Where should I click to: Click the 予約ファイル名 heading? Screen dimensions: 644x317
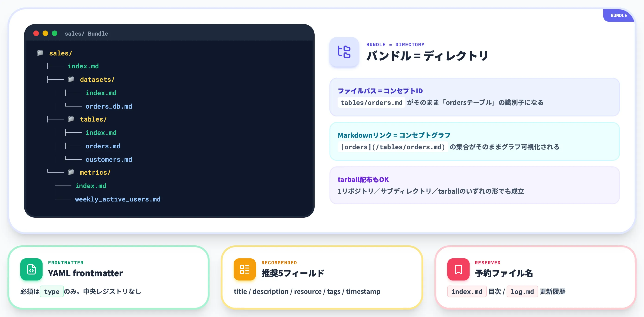pyautogui.click(x=504, y=273)
